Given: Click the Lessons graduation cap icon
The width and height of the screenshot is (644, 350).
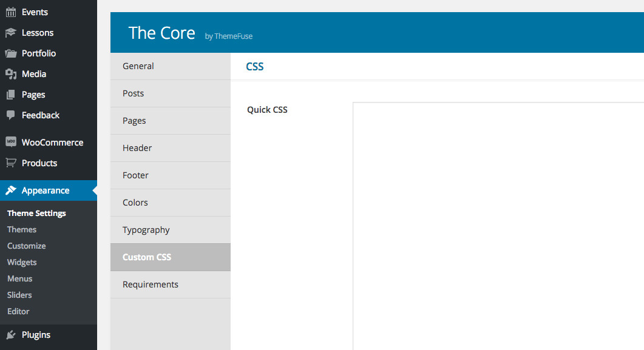Looking at the screenshot, I should 11,33.
